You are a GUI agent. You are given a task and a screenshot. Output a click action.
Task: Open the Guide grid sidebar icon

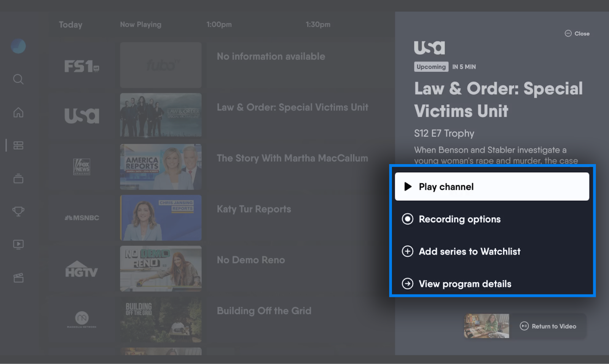pyautogui.click(x=18, y=145)
